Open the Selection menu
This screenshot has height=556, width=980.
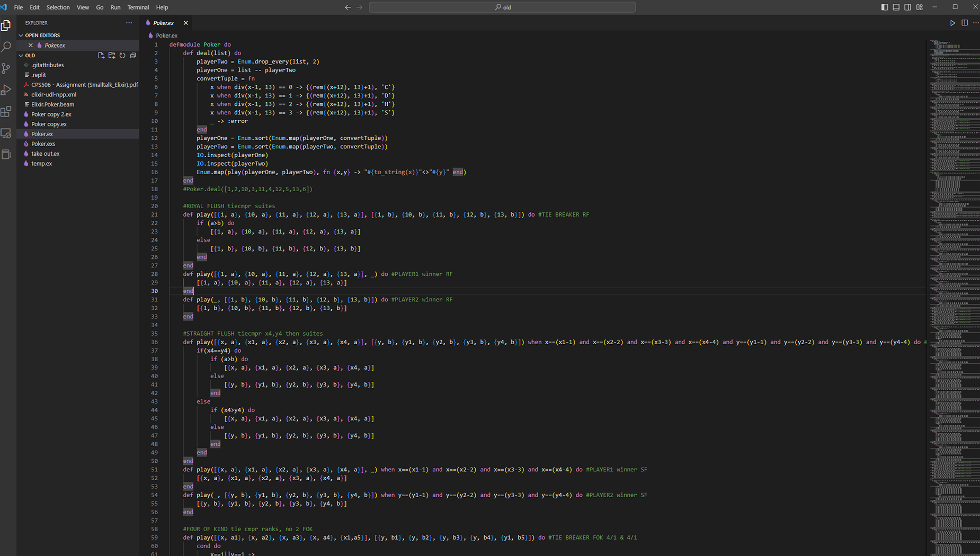(58, 7)
